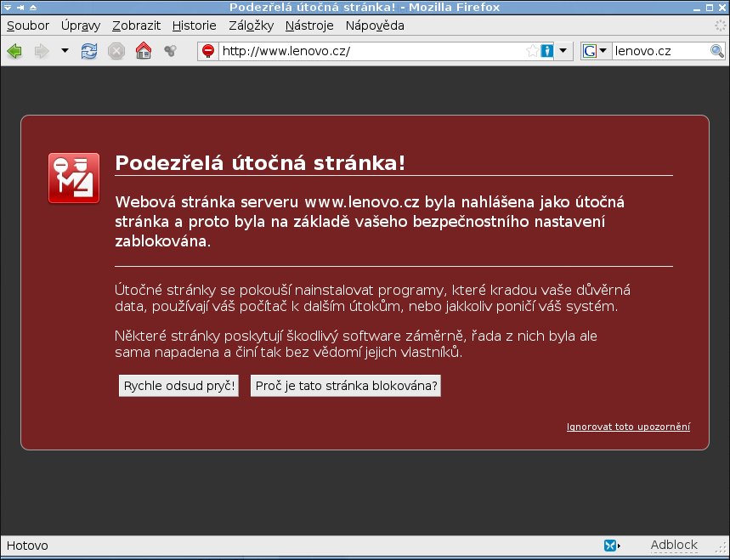
Task: Click the grayed forward arrow button
Action: tap(42, 51)
